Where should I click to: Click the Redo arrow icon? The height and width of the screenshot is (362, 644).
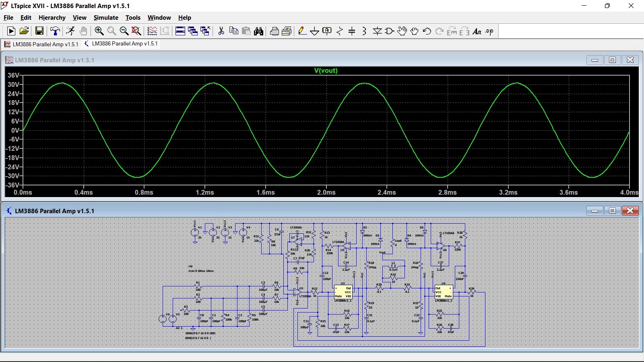[x=440, y=31]
